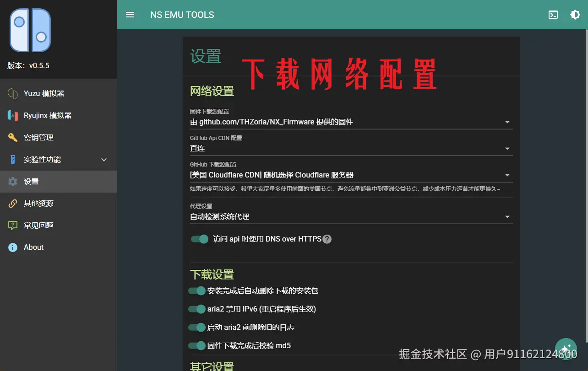Toggle firmware md5 verification switch
Image resolution: width=588 pixels, height=371 pixels.
197,345
